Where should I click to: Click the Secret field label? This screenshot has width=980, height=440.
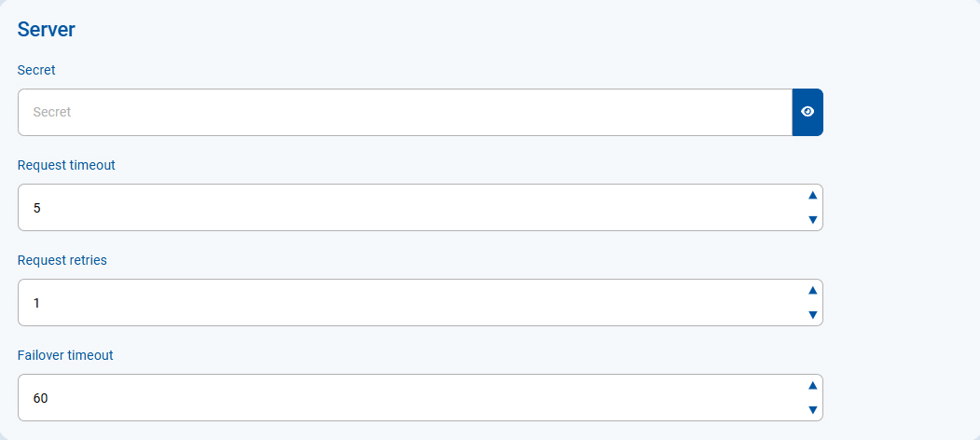pyautogui.click(x=36, y=70)
